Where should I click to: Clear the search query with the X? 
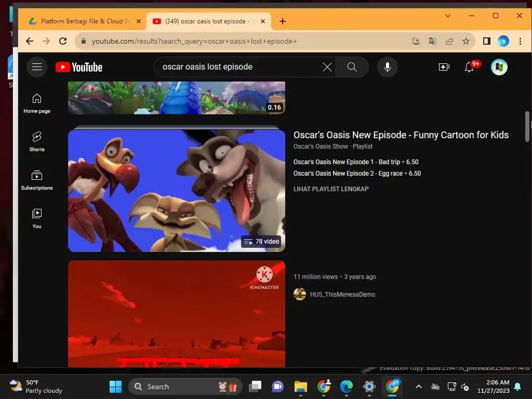[327, 67]
